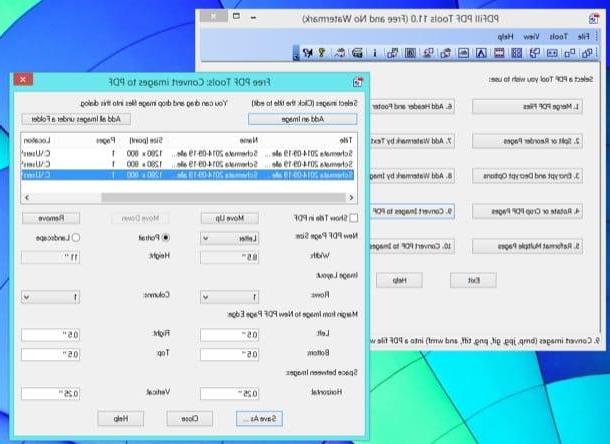Click the Help button in the Convert dialog

[x=121, y=419]
